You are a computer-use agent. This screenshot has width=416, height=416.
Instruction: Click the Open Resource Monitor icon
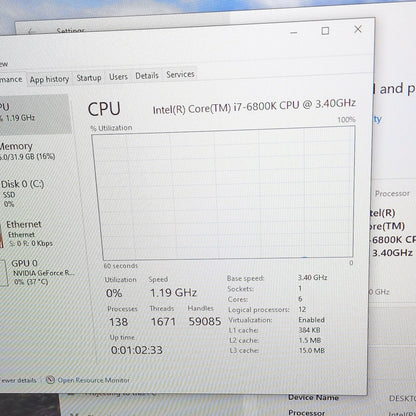coord(50,380)
